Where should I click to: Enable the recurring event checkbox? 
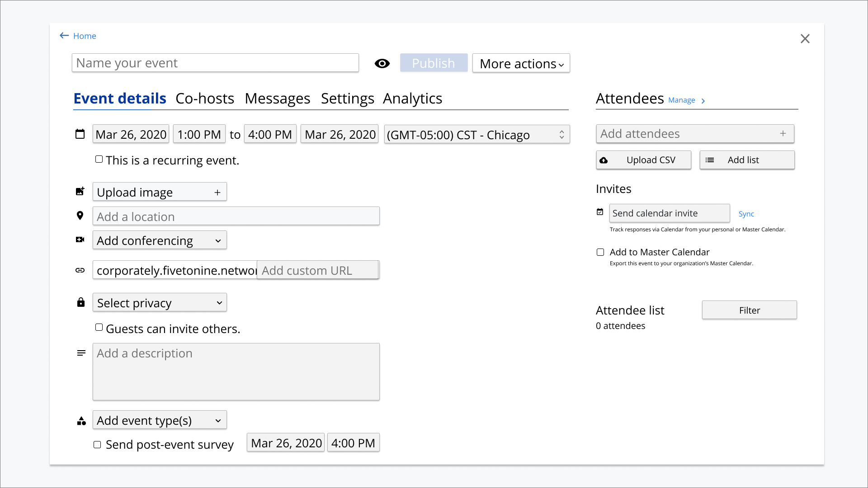[x=99, y=159]
